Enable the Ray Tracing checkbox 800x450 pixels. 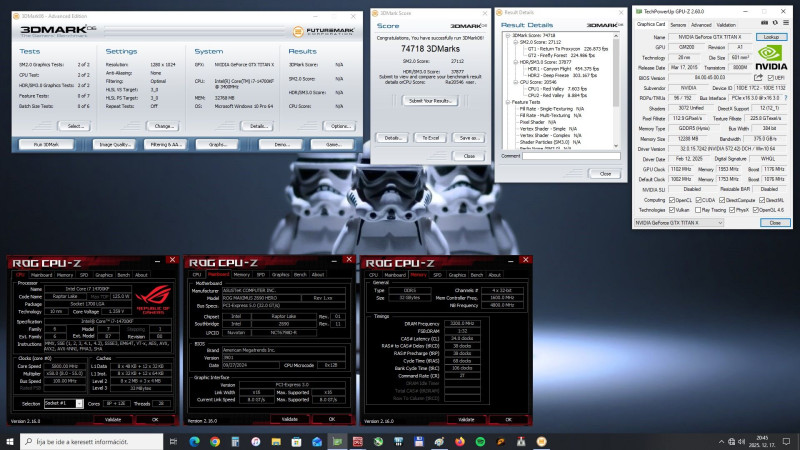697,210
